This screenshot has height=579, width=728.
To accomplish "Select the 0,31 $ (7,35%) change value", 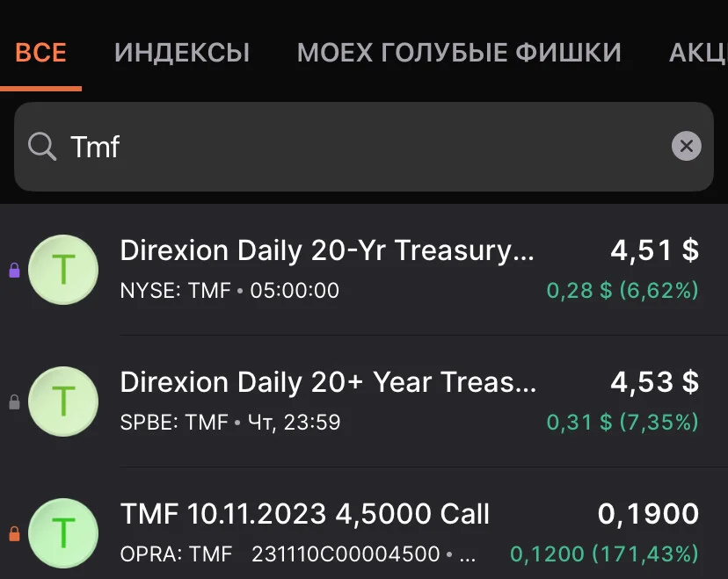I will pyautogui.click(x=622, y=423).
